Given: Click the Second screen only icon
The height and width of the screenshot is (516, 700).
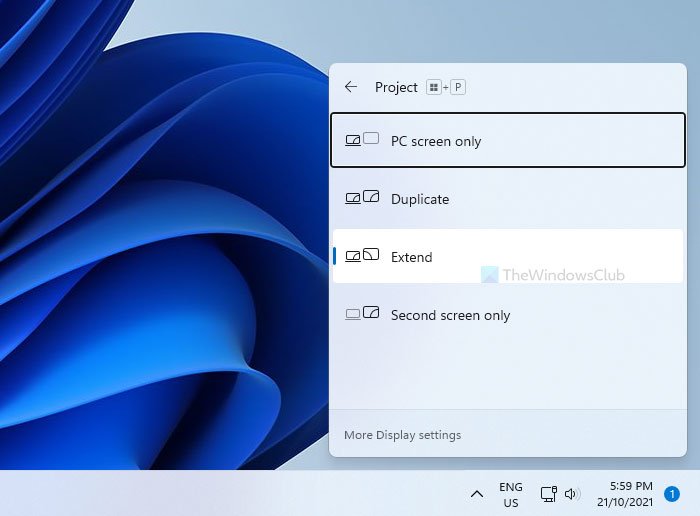Looking at the screenshot, I should 362,313.
